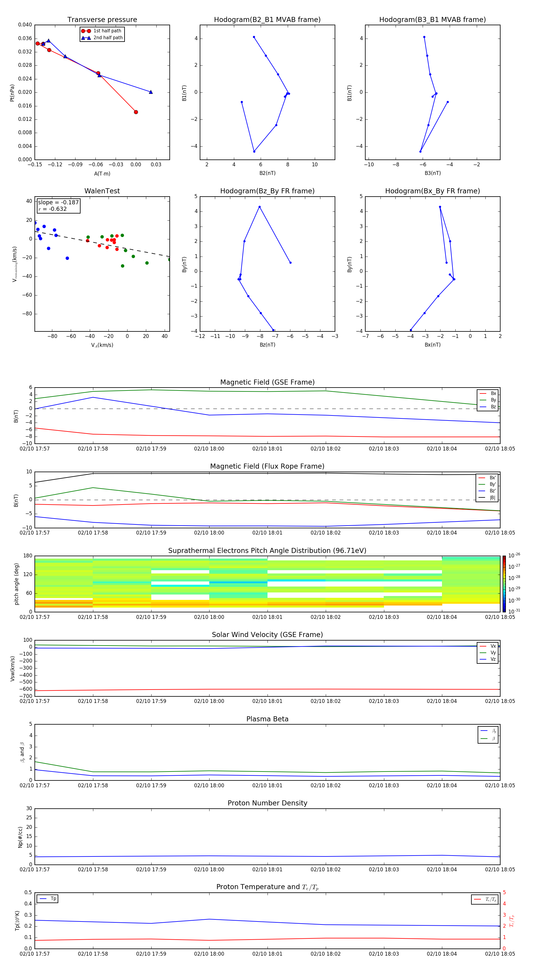Click the "Hodogram(B3_B1 MVAB frame)" title

coord(432,19)
